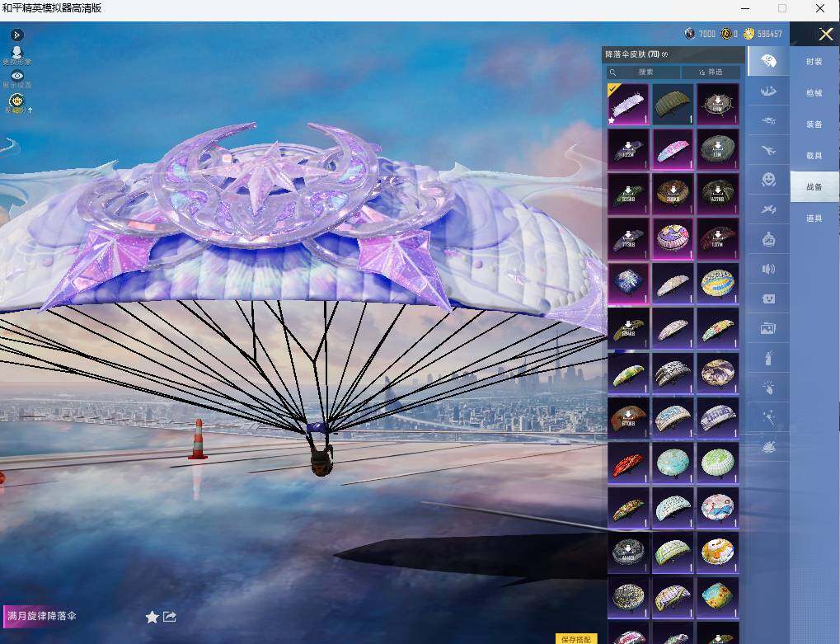Click the play arrow icon at top left
The image size is (840, 644).
17,35
